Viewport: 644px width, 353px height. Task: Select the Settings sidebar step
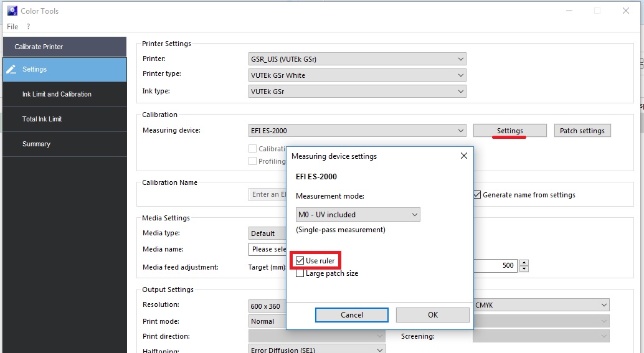[x=65, y=69]
